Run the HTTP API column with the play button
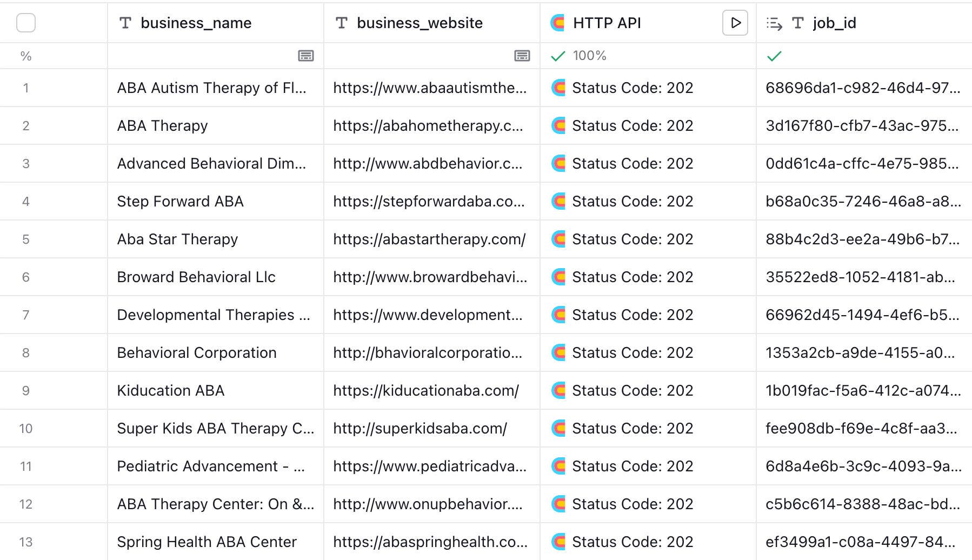Viewport: 972px width, 560px height. coord(735,23)
